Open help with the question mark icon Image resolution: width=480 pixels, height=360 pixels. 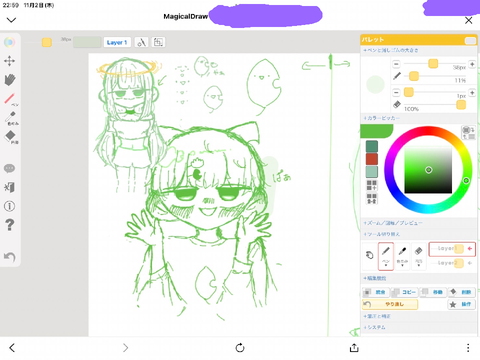pyautogui.click(x=9, y=225)
